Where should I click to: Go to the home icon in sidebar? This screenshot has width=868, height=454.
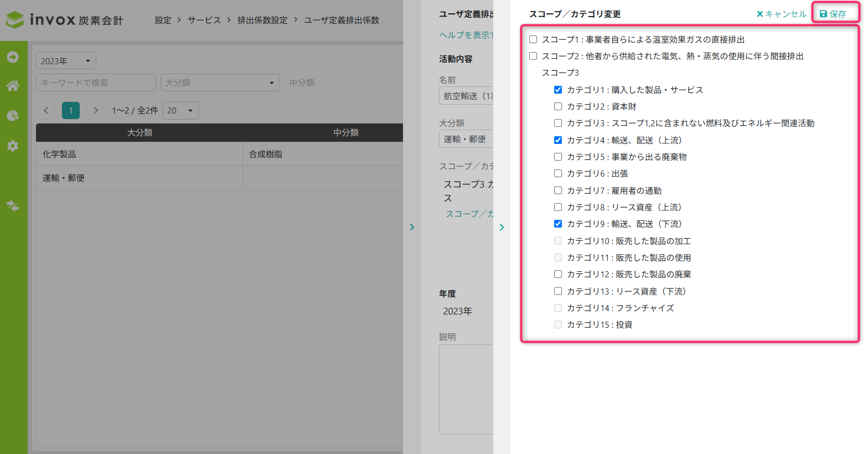tap(13, 86)
